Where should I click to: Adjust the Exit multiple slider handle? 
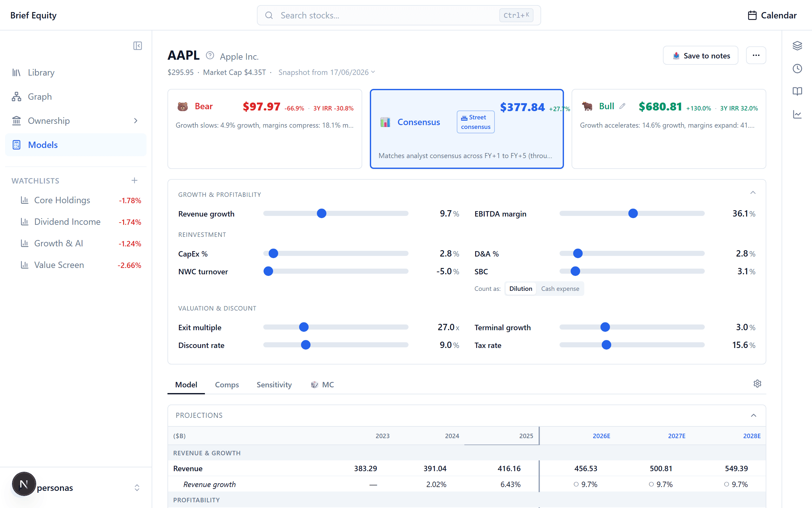pos(304,327)
